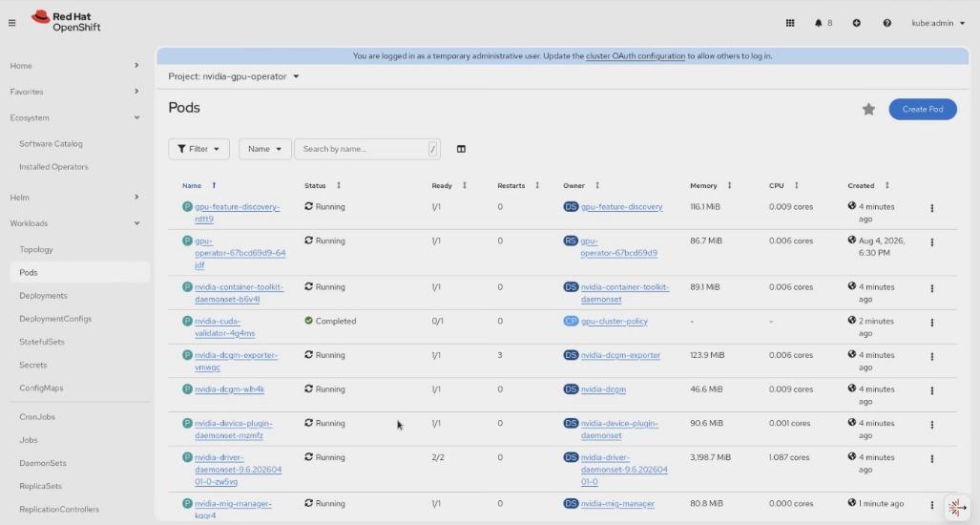980x525 pixels.
Task: Open kebab menu for gpu-operator pod row
Action: [932, 241]
